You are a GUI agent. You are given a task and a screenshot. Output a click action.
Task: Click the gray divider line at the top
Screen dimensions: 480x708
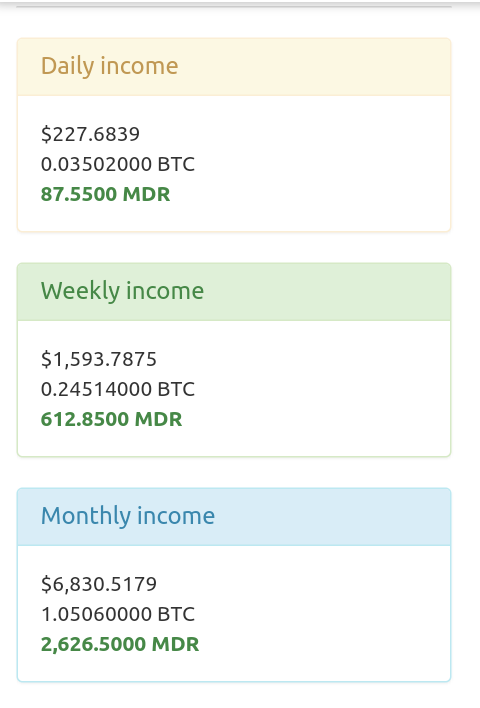coord(234,6)
